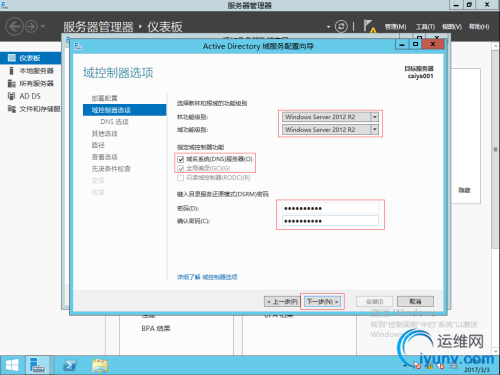Click BPA 结果 in the background dashboard
Screen dimensions: 500x375
156,329
